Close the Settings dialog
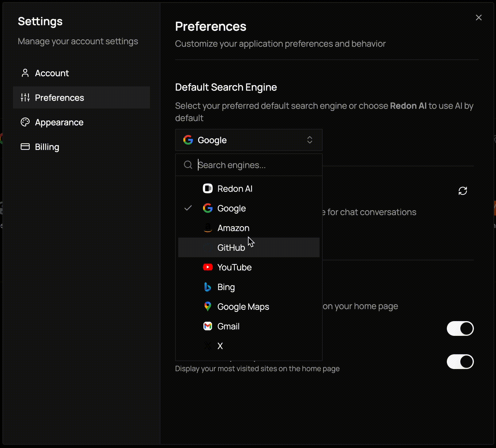 pyautogui.click(x=478, y=18)
